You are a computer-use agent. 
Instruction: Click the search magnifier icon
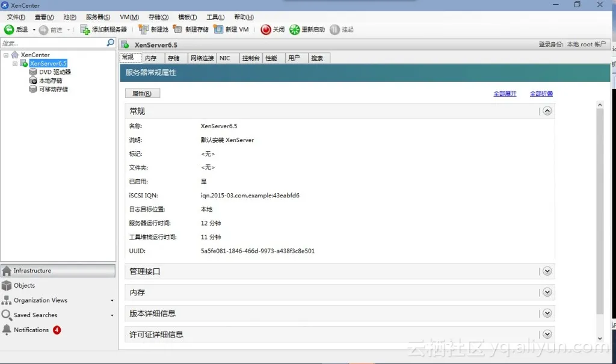pyautogui.click(x=111, y=43)
